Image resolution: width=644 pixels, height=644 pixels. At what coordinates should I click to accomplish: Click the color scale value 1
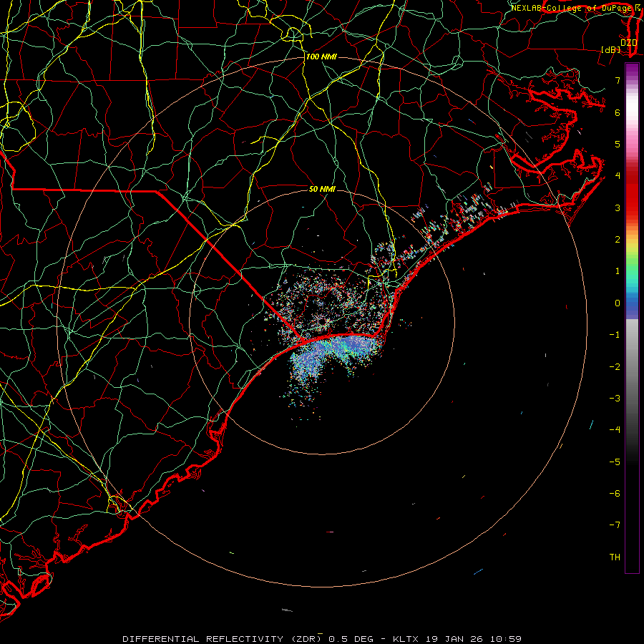point(618,271)
